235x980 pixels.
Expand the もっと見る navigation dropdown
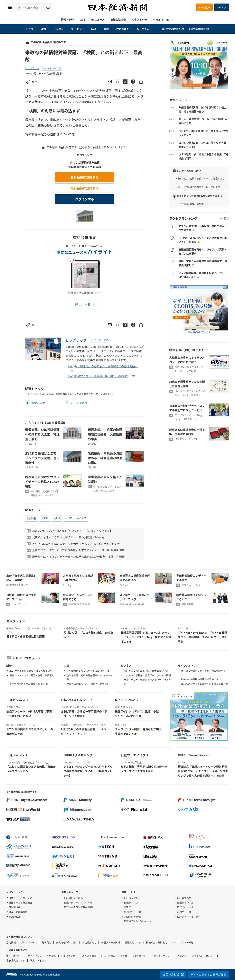click(144, 29)
